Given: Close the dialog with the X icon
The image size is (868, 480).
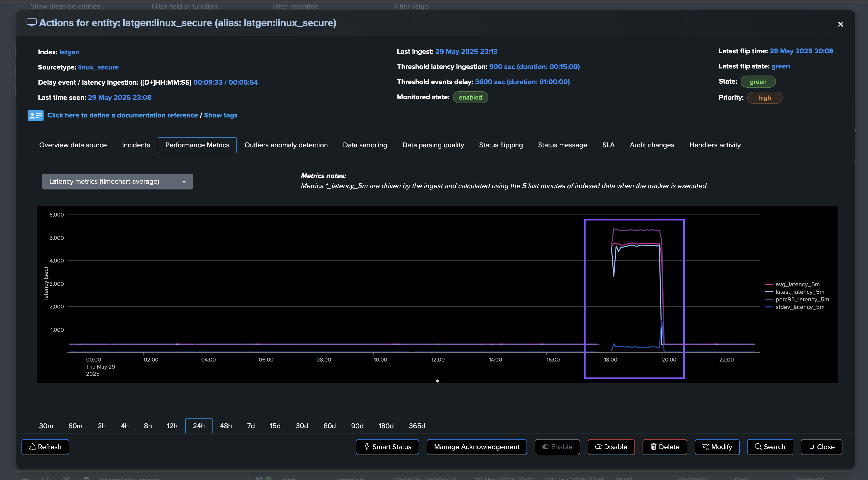Looking at the screenshot, I should point(840,24).
